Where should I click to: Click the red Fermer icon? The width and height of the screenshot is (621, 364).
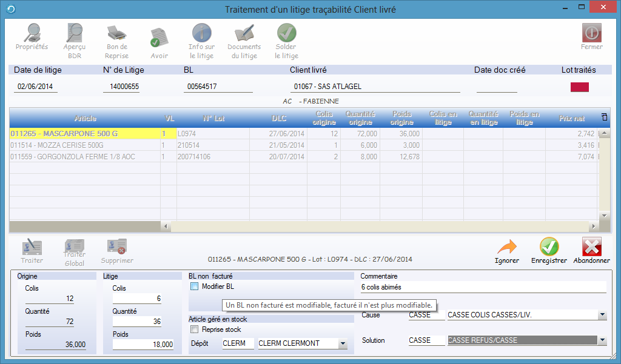tap(591, 33)
